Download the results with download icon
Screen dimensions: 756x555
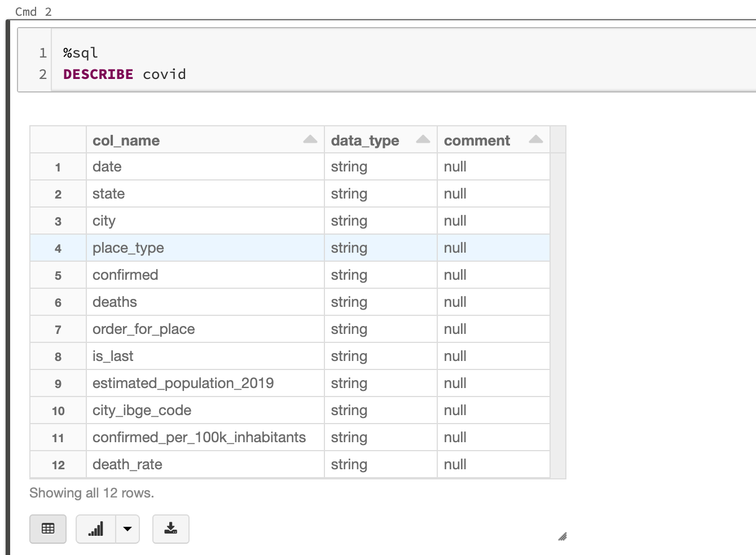click(x=170, y=529)
